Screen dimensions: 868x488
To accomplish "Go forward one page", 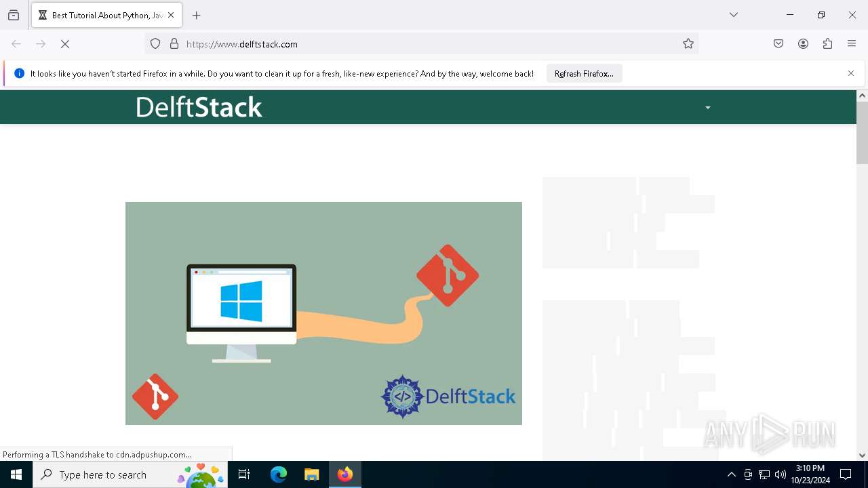I will tap(41, 44).
